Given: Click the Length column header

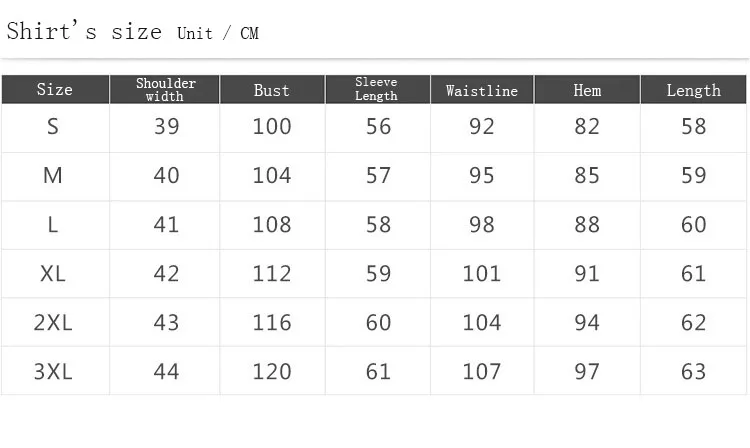Looking at the screenshot, I should pos(693,89).
